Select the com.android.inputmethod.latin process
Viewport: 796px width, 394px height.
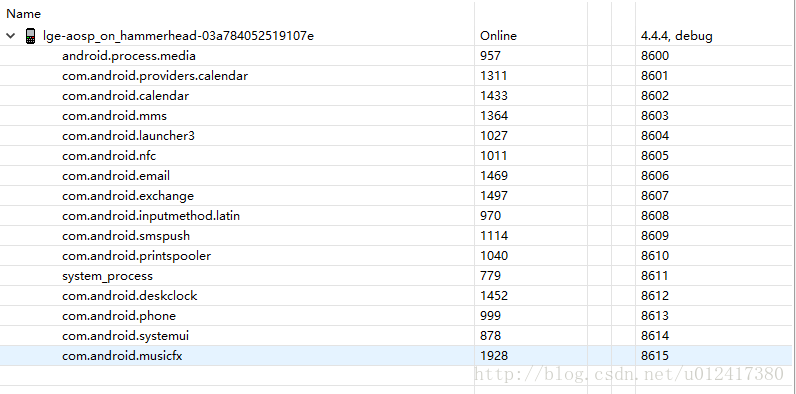point(151,216)
